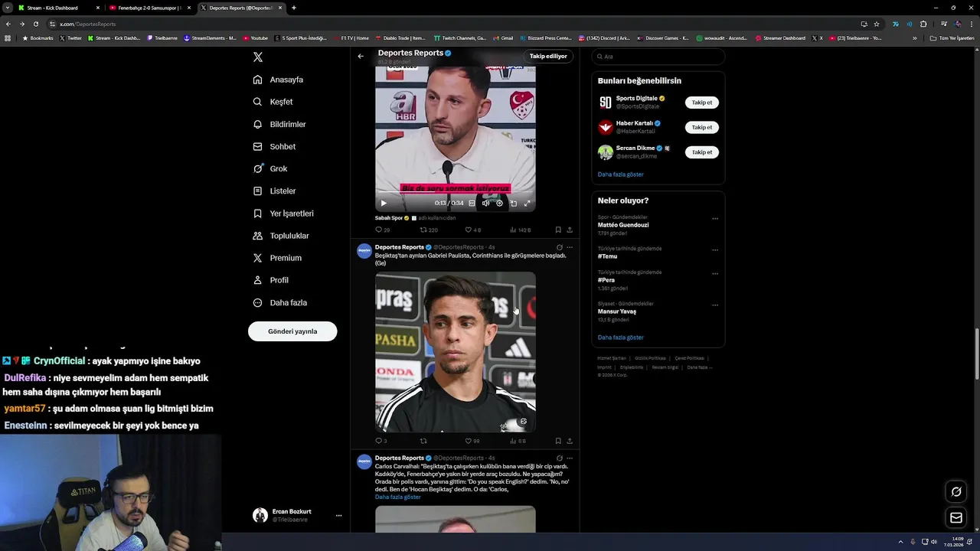
Task: Open more options for #Temu trend
Action: point(715,250)
